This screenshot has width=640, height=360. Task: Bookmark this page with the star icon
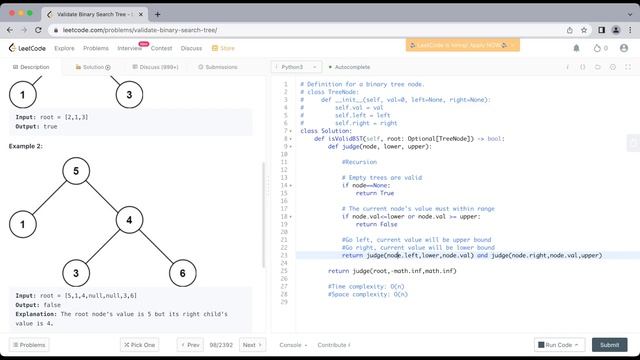[x=584, y=30]
